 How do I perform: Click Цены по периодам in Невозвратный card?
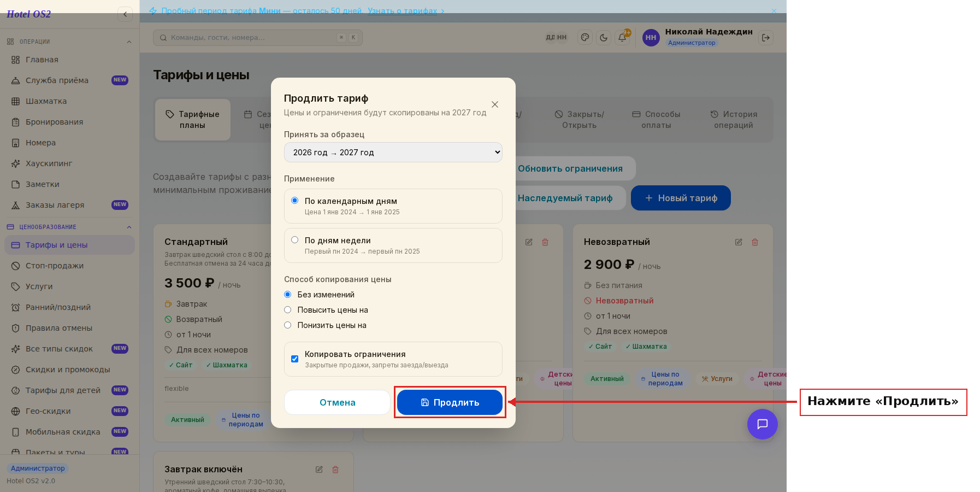(662, 379)
